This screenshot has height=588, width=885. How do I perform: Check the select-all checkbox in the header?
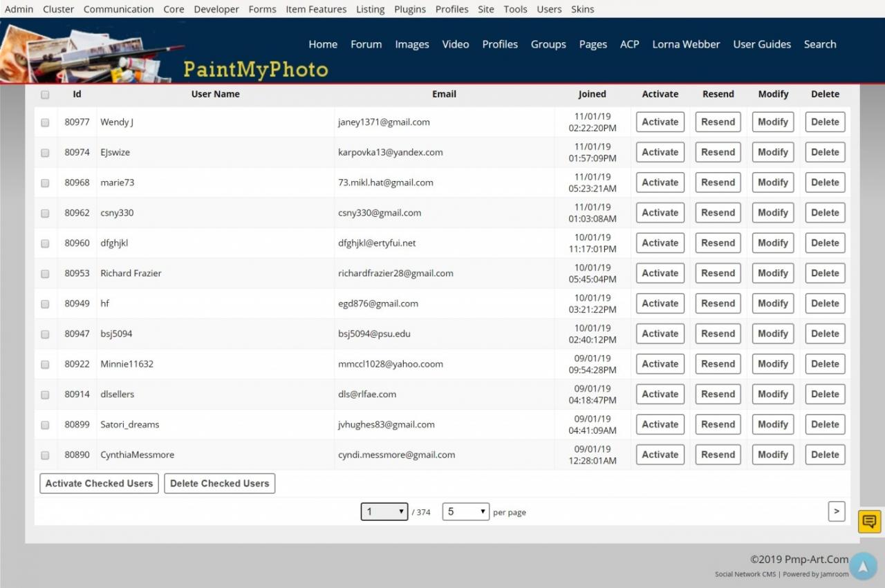click(45, 95)
